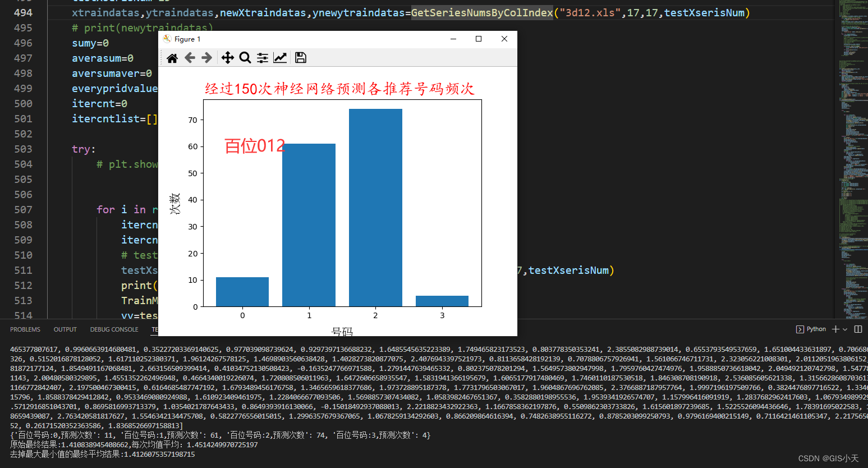Click line number 503 in gutter

pyautogui.click(x=23, y=149)
